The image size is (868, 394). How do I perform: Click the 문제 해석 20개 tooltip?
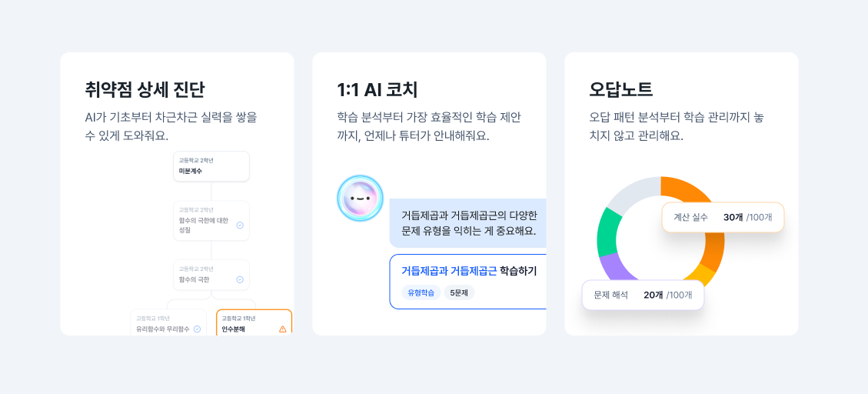[x=643, y=295]
